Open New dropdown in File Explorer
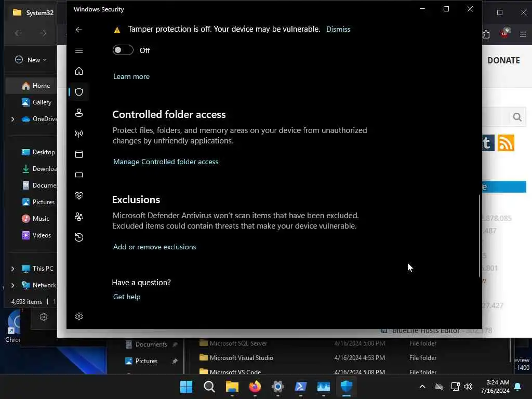This screenshot has width=532, height=399. pos(31,60)
